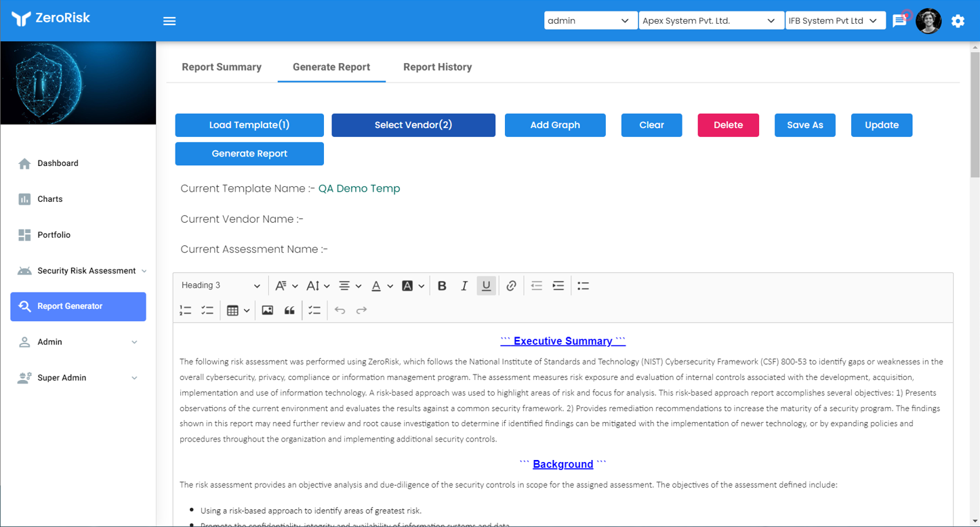
Task: Click the redo arrow
Action: [x=361, y=310]
